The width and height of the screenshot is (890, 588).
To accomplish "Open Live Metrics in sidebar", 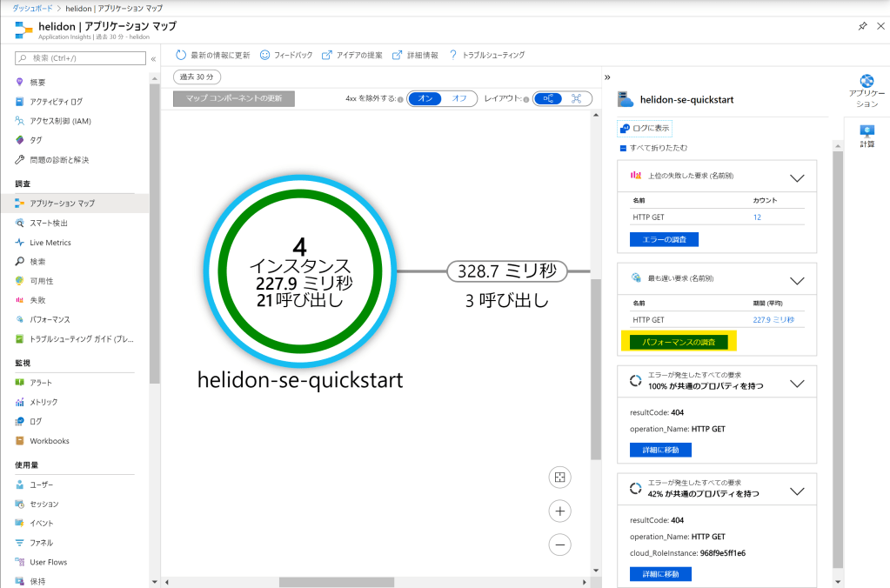I will [x=50, y=243].
